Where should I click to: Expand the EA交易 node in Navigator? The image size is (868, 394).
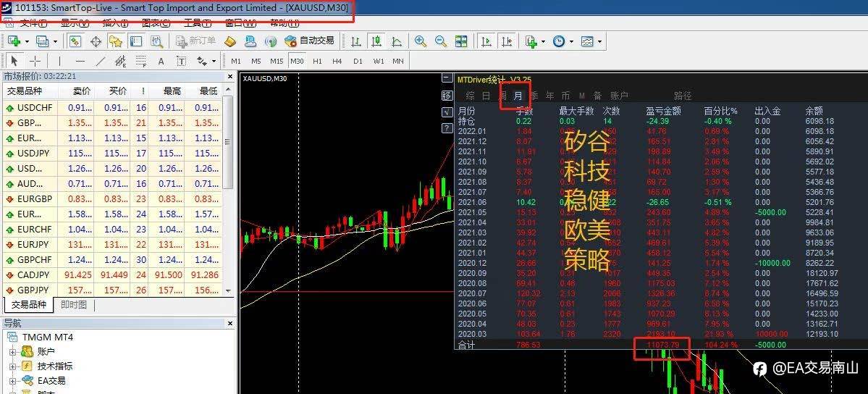(13, 381)
